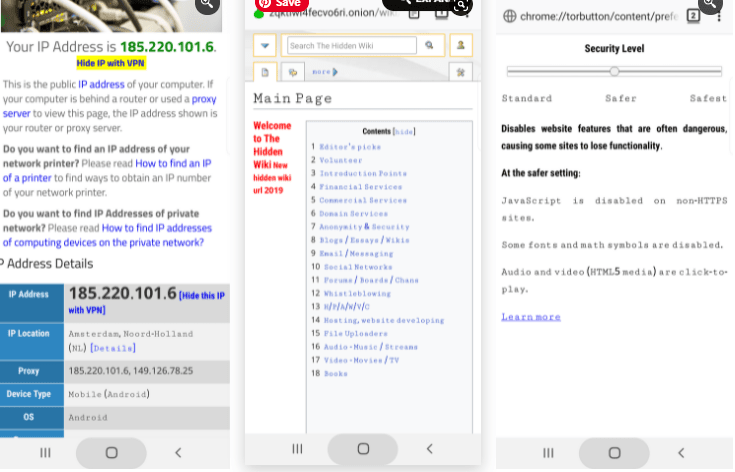
Task: Go to Volunteer contents entry
Action: tap(340, 160)
